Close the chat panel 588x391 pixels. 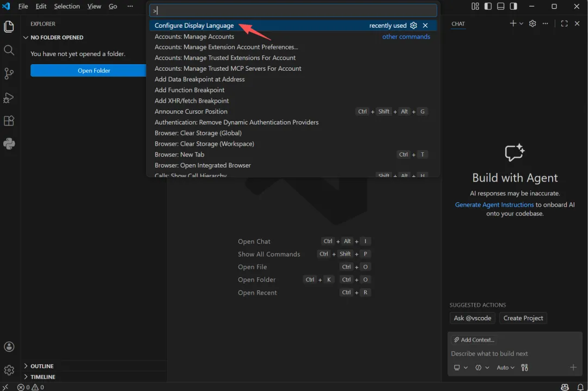click(x=577, y=23)
